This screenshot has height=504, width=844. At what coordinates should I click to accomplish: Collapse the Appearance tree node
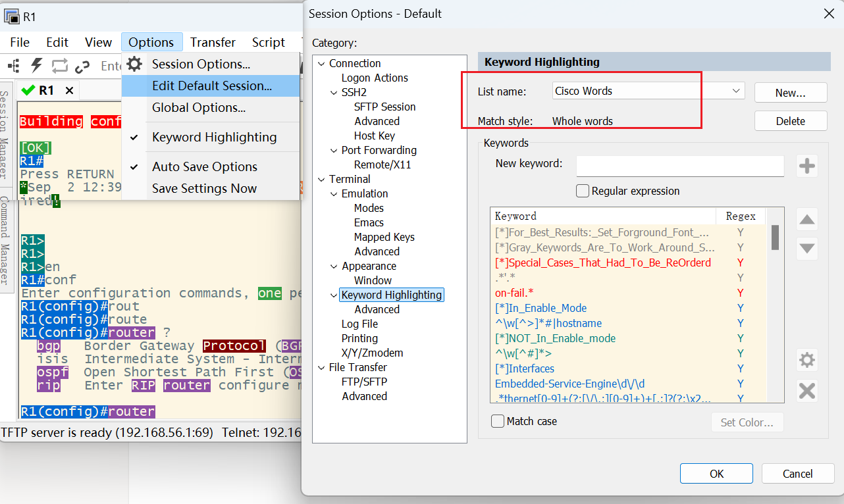[x=333, y=266]
